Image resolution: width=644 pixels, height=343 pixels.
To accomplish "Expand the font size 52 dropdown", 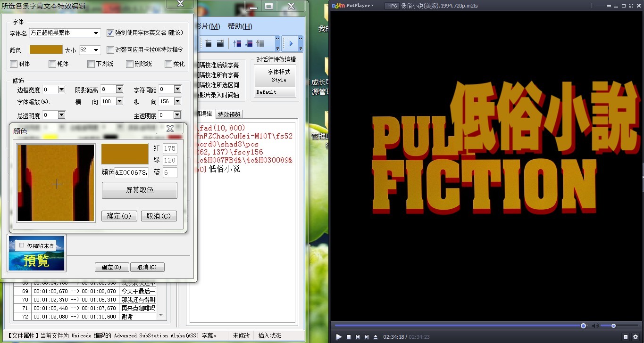I will [x=96, y=50].
